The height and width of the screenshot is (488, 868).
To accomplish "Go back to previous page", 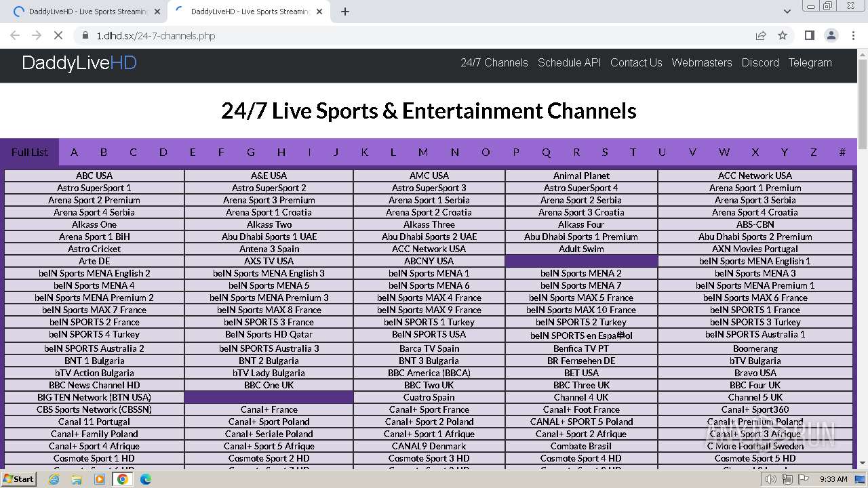I will 15,35.
